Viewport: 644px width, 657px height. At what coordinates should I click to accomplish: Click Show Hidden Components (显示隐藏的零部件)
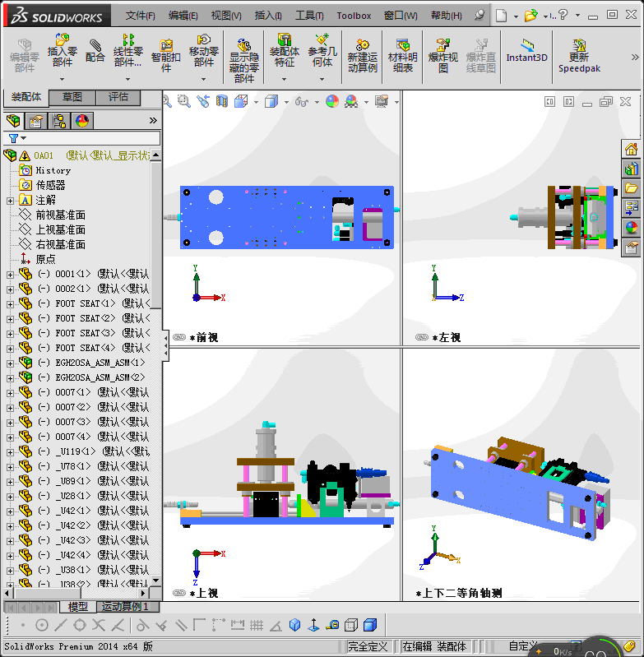point(243,61)
